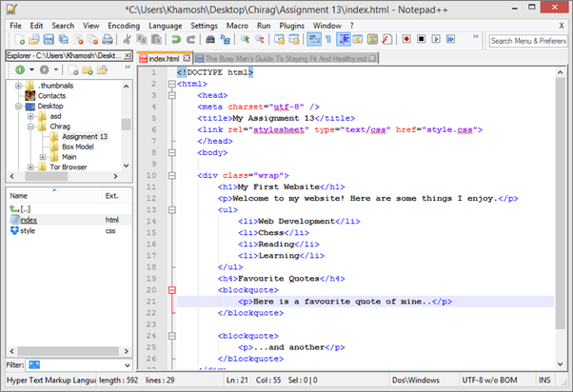The image size is (573, 392).
Task: Start macro recording with red circle icon
Action: point(406,41)
